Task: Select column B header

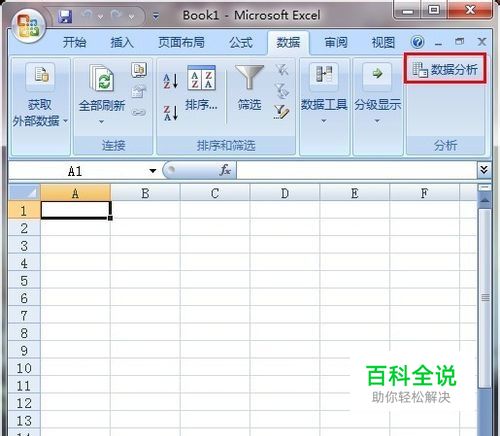Action: [x=145, y=193]
